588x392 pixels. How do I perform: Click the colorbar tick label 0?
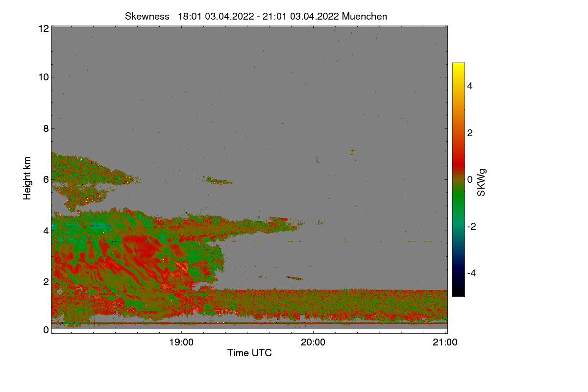point(471,180)
